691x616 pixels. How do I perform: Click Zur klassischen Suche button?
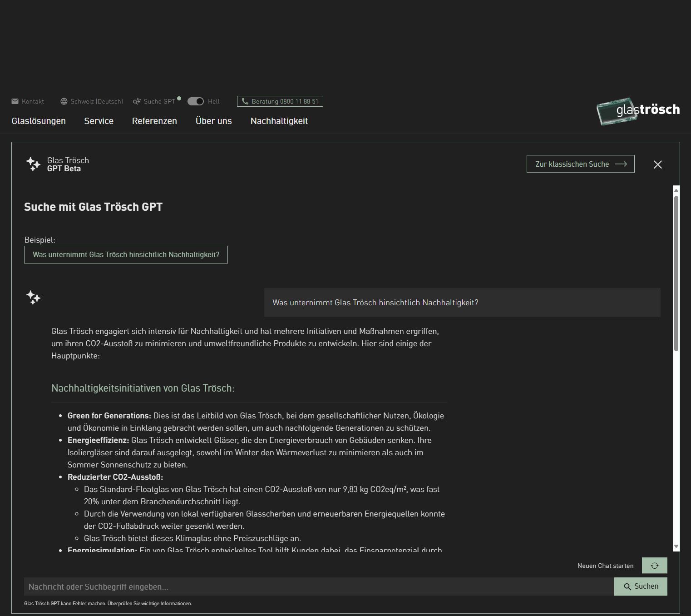pyautogui.click(x=580, y=164)
